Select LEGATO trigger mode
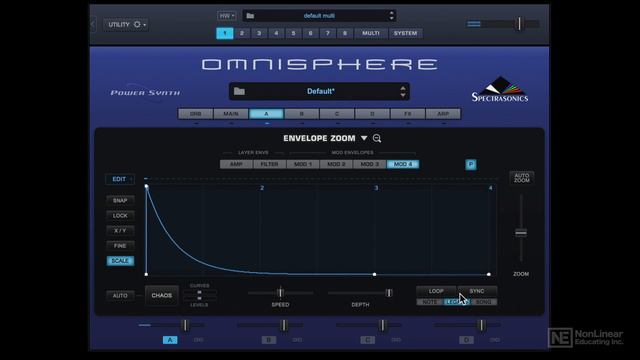 click(456, 302)
